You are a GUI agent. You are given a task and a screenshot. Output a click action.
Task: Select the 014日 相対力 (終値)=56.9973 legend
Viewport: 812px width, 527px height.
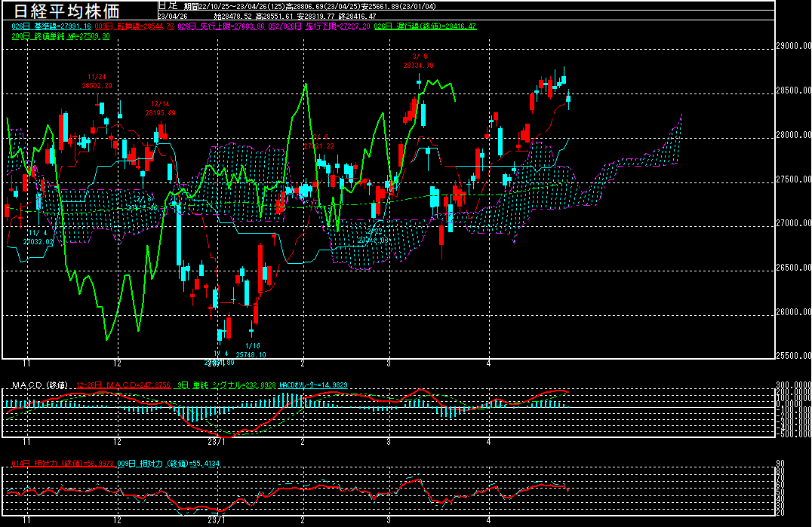[x=63, y=464]
